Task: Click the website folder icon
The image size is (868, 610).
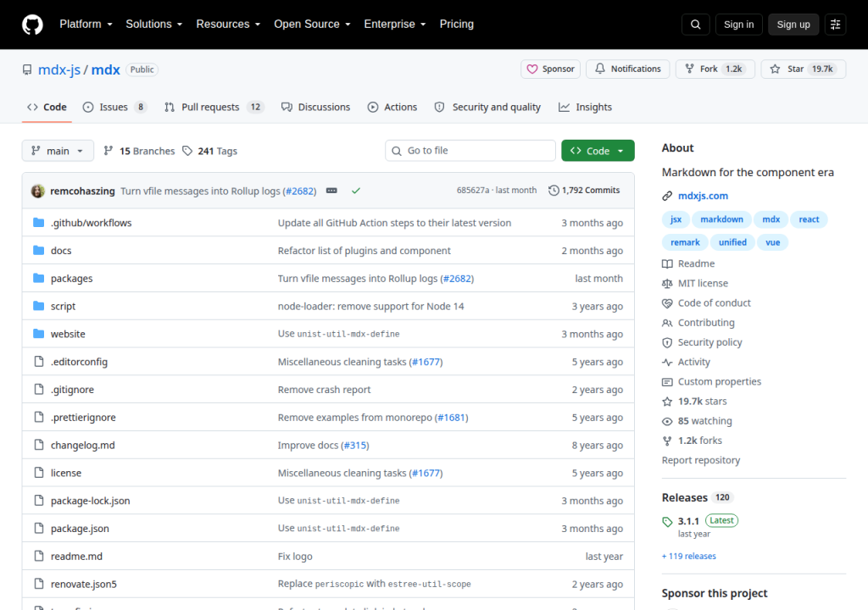Action: coord(39,333)
